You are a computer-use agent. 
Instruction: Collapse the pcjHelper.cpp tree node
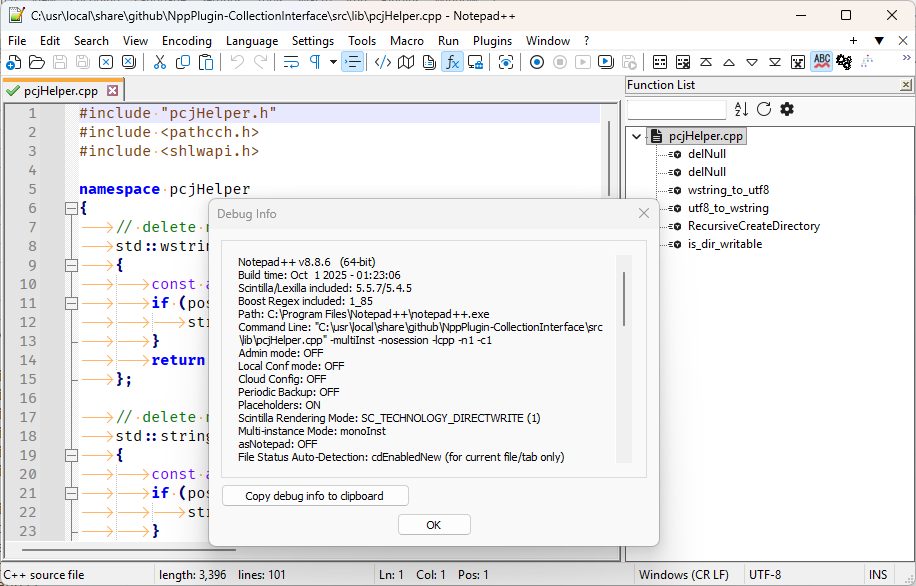tap(637, 136)
